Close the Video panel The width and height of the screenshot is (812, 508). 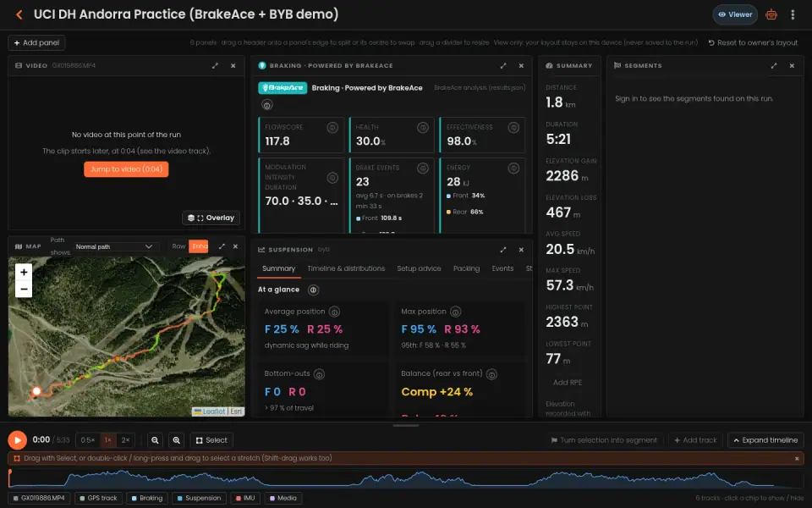[x=233, y=66]
